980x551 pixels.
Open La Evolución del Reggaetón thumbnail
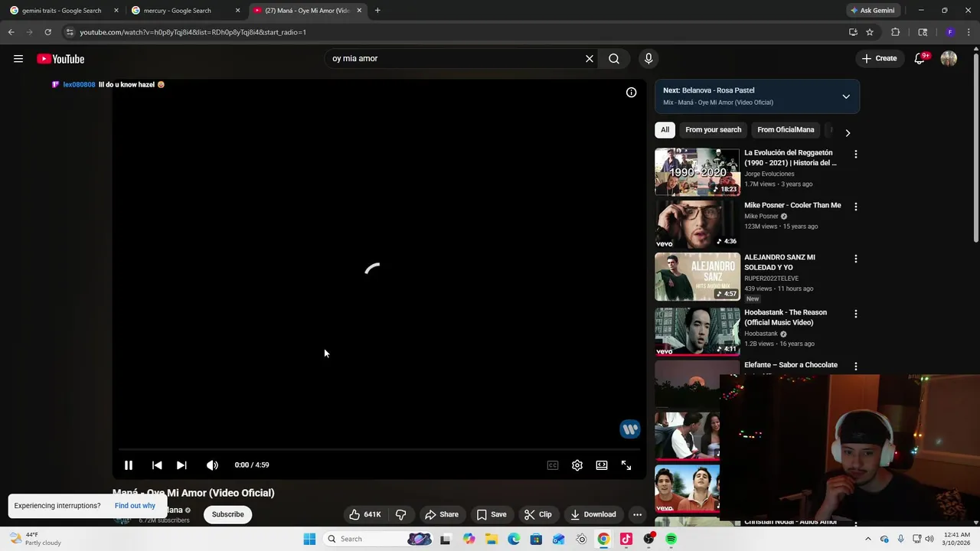point(697,172)
